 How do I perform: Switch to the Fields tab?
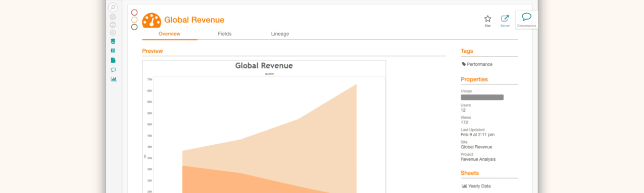pos(225,34)
